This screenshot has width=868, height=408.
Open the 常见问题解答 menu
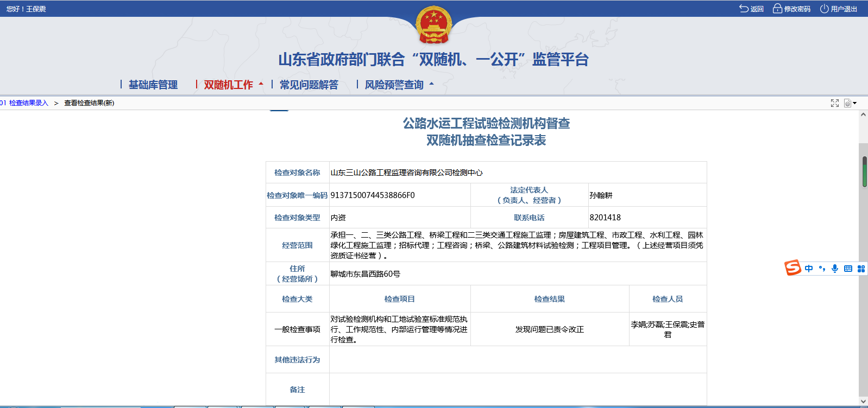coord(309,85)
